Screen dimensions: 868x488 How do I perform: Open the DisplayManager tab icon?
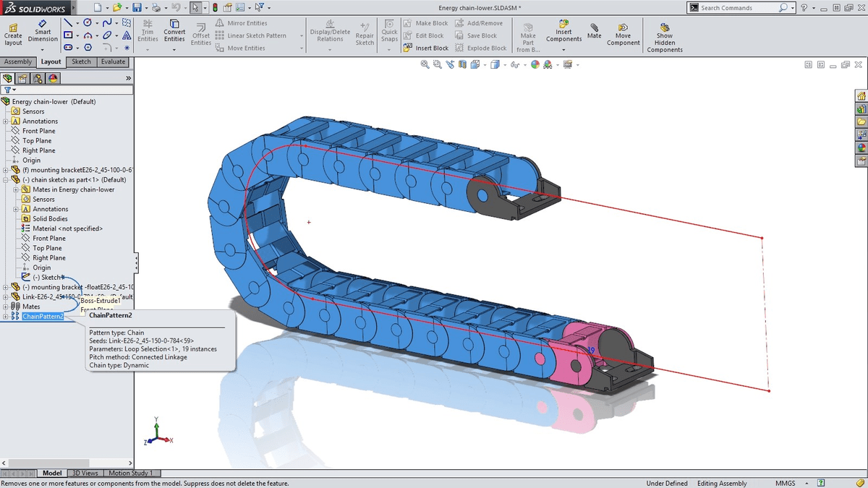54,79
